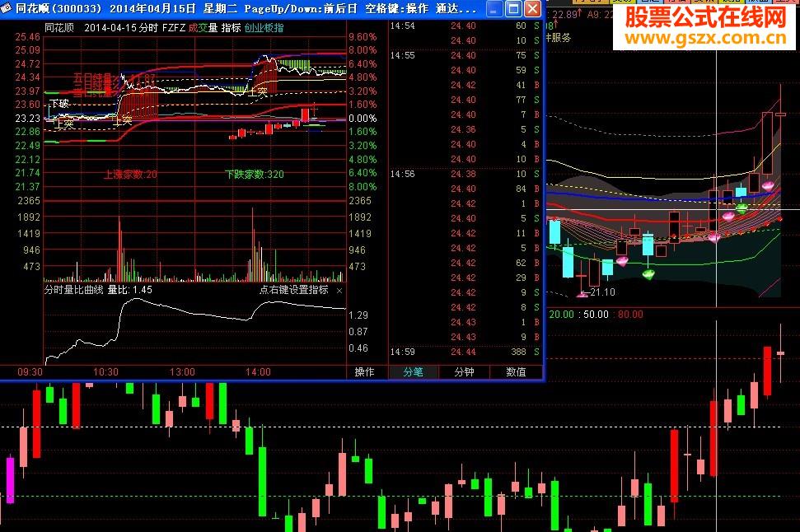This screenshot has height=532, width=800.
Task: Click the 2014-04-15 分时 date label
Action: pyautogui.click(x=122, y=27)
